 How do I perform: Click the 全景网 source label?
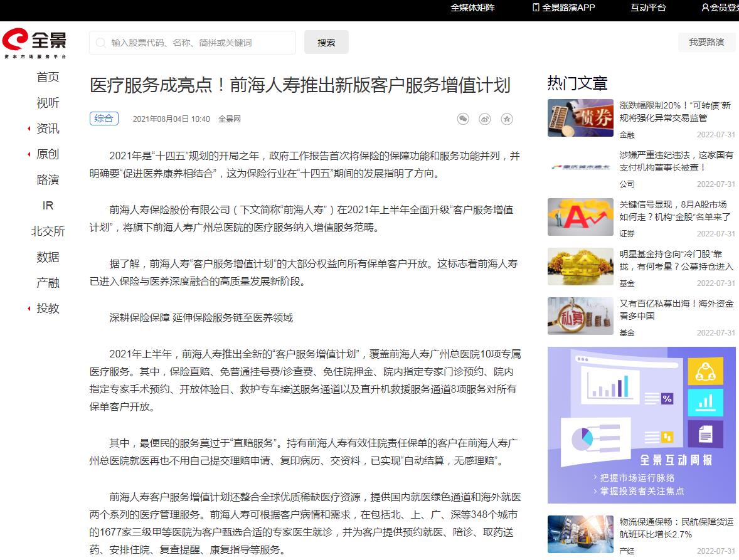(x=229, y=119)
